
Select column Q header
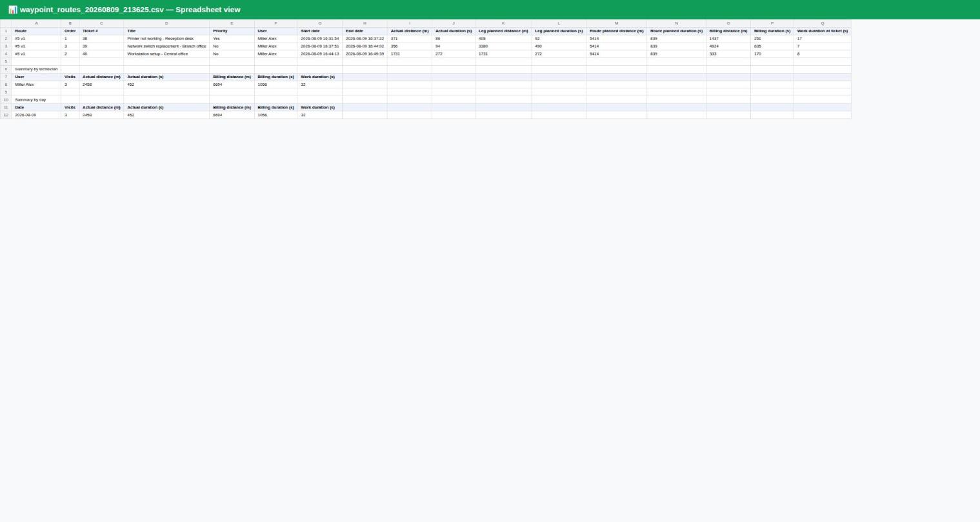point(823,23)
